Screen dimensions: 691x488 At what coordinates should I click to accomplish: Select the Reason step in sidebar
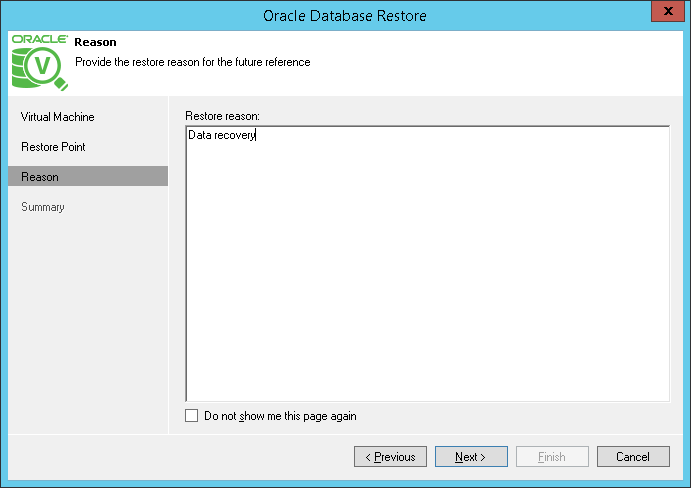click(x=88, y=176)
